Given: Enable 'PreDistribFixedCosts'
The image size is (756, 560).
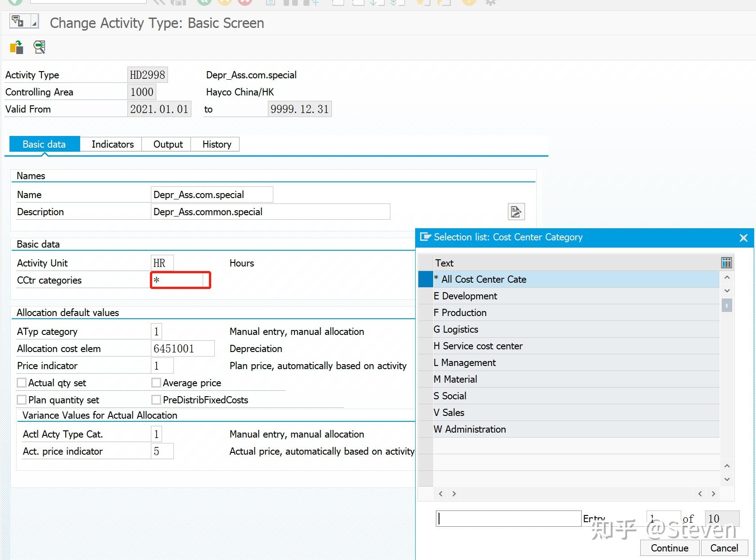Looking at the screenshot, I should (x=156, y=399).
